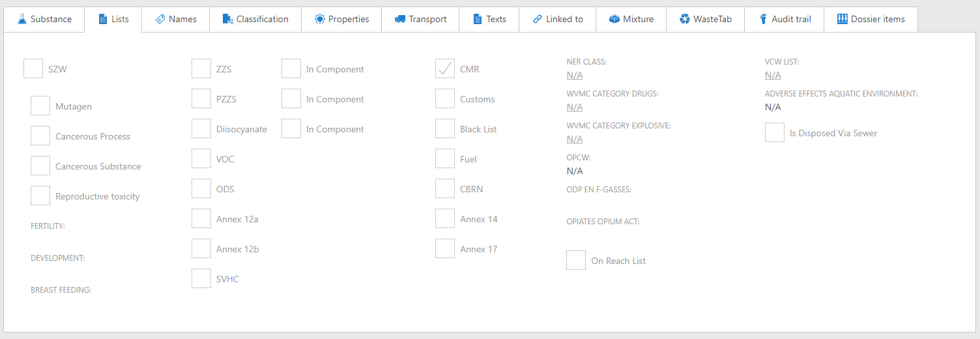This screenshot has width=980, height=339.
Task: Click the cube icon on Mixture tab
Action: click(x=614, y=19)
